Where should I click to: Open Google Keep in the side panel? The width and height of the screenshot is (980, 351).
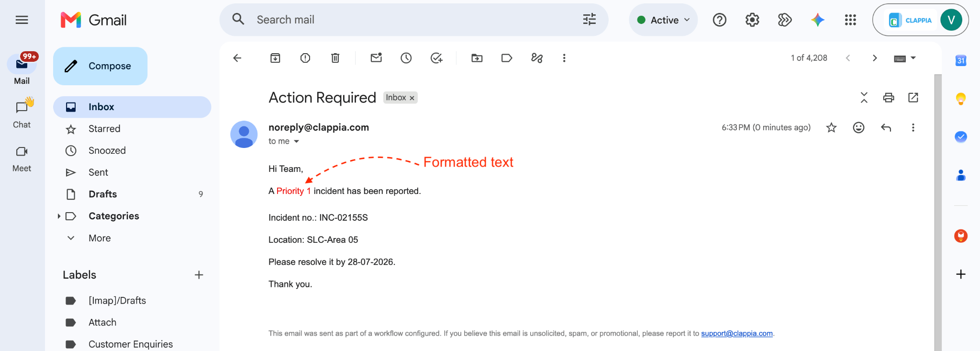[961, 99]
